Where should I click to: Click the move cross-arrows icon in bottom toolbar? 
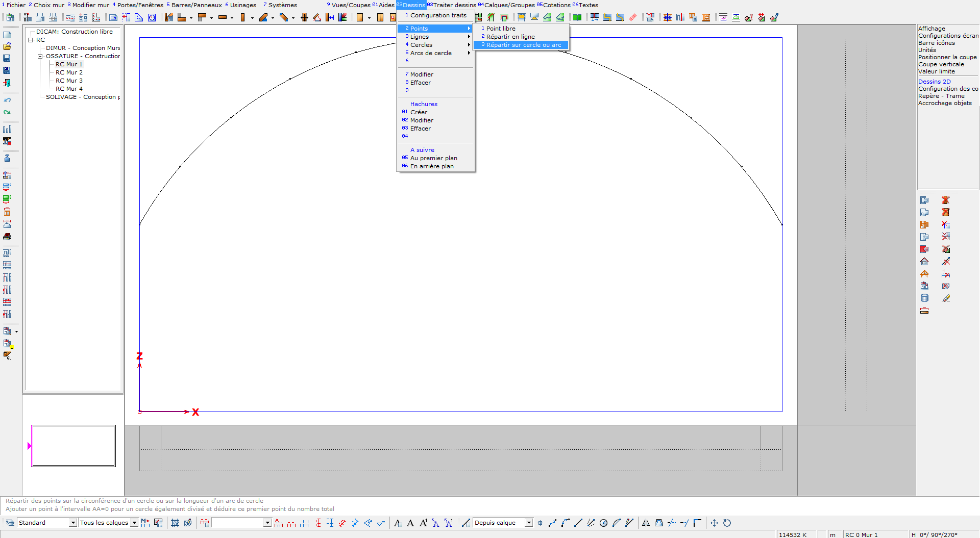[x=714, y=523]
